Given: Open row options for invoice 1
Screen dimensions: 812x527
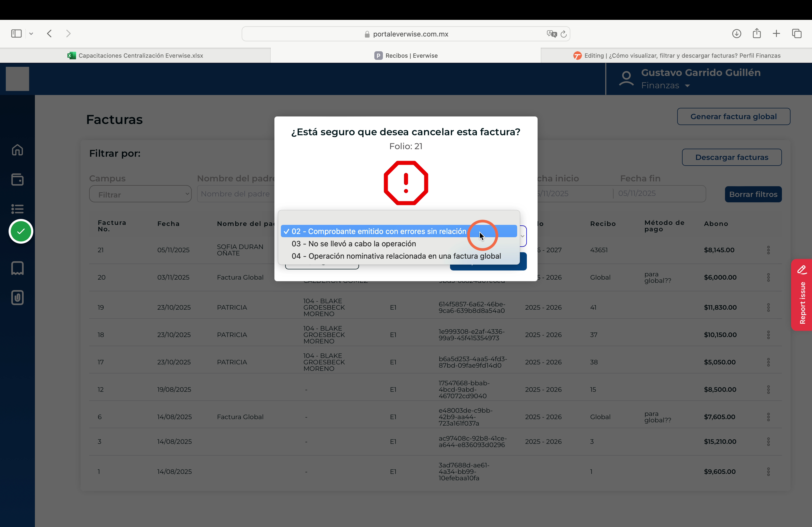Looking at the screenshot, I should (x=768, y=471).
